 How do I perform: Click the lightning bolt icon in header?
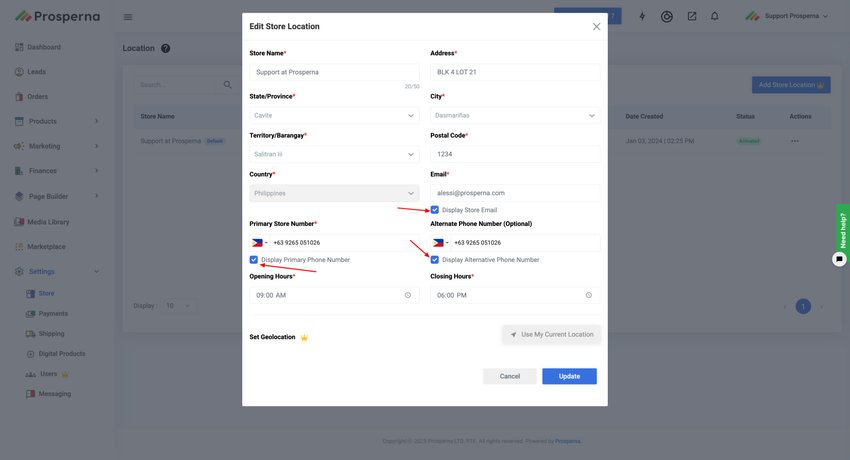642,17
